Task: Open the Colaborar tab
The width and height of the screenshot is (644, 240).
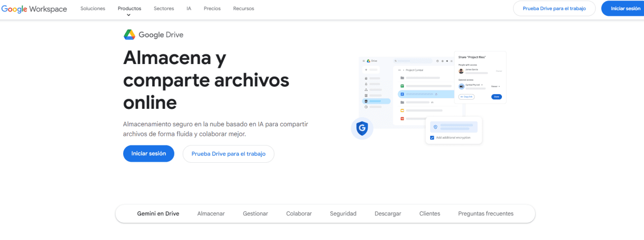Action: point(299,214)
